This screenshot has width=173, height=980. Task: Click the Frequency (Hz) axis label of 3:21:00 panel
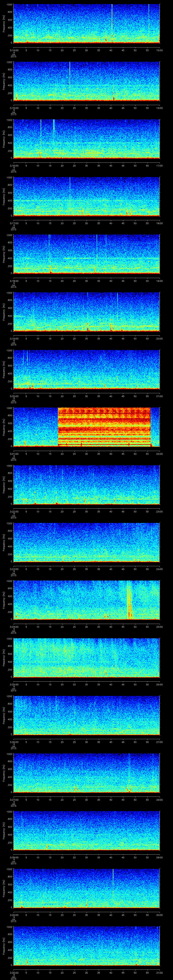(x=4, y=427)
